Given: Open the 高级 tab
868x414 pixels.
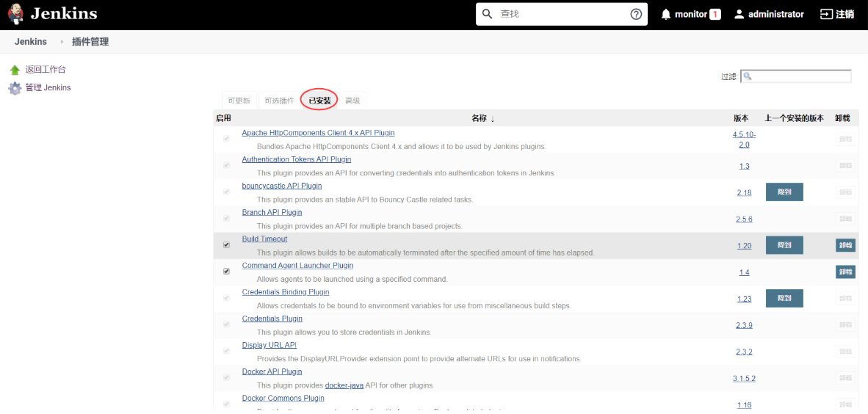Looking at the screenshot, I should [352, 101].
